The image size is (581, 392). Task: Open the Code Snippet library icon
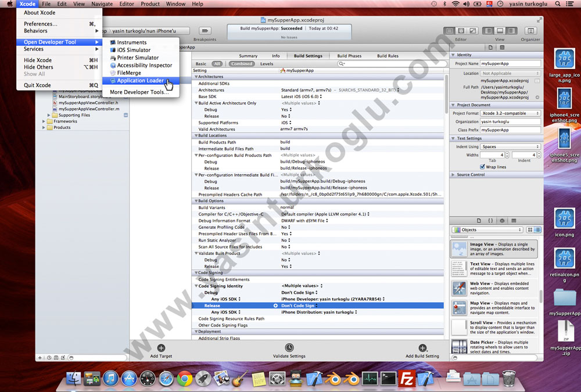pyautogui.click(x=490, y=221)
